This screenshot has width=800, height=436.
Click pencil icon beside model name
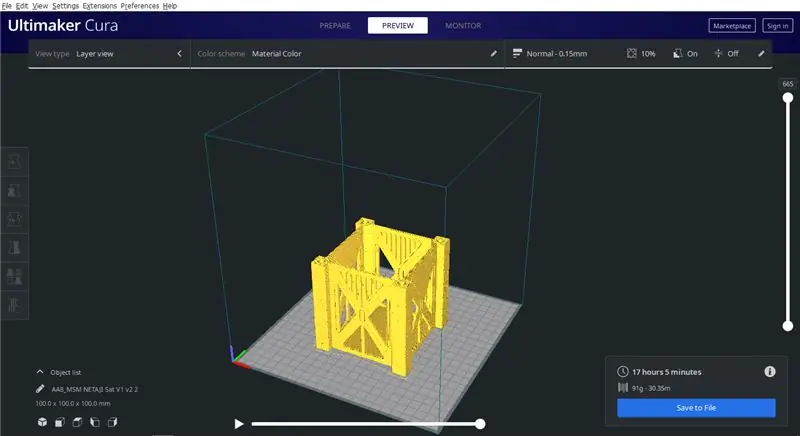point(40,389)
